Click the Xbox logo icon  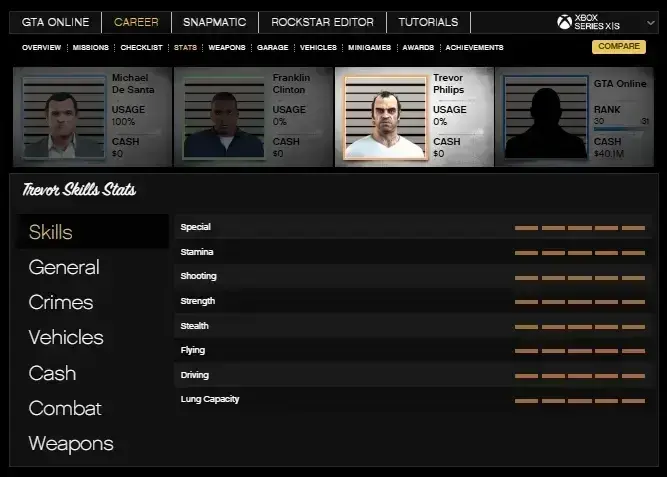[564, 22]
